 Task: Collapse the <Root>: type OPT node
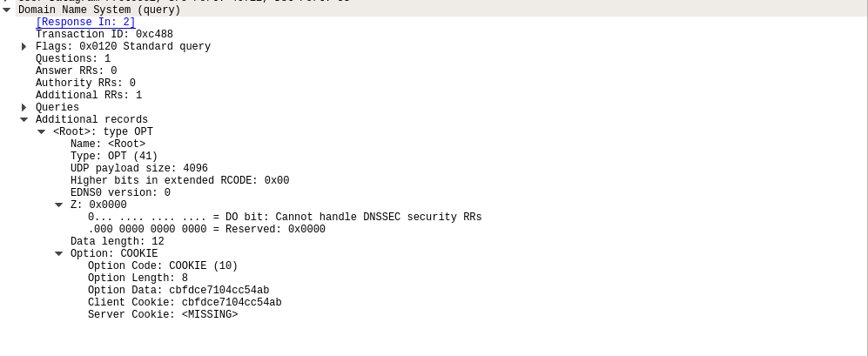42,131
